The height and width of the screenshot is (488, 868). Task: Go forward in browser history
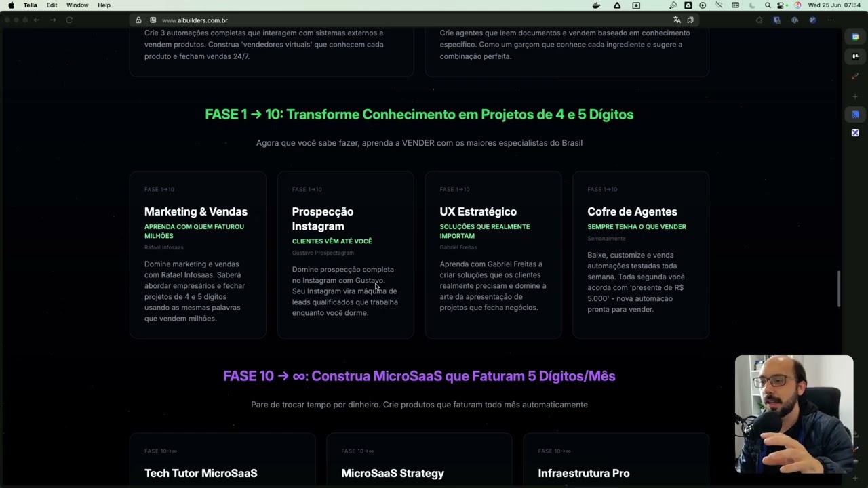point(53,20)
